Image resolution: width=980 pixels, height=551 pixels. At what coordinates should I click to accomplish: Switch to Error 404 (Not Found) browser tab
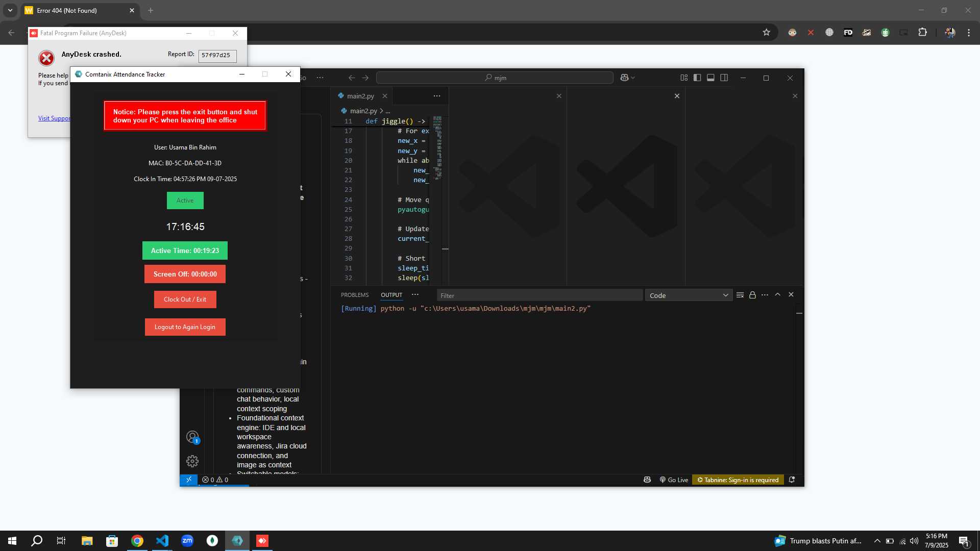click(x=79, y=10)
